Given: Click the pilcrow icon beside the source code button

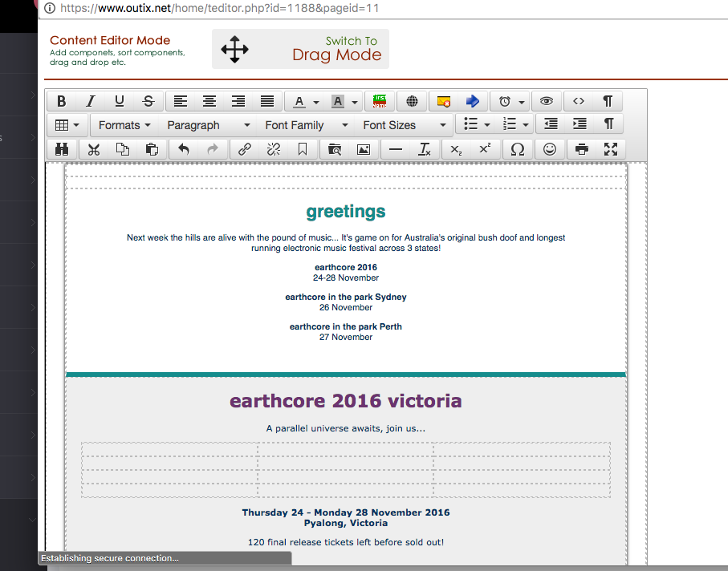Looking at the screenshot, I should coord(608,101).
